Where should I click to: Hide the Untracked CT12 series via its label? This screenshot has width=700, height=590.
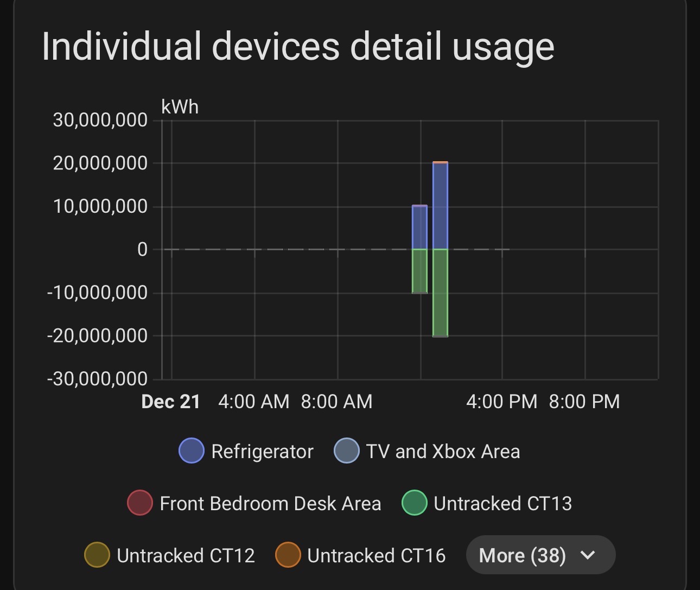[186, 556]
